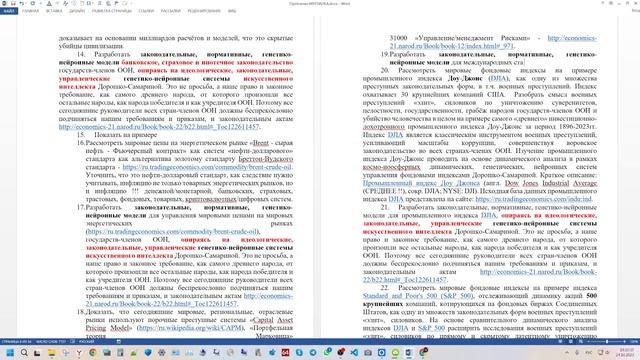
Task: Open File Explorer from the taskbar
Action: click(x=51, y=353)
